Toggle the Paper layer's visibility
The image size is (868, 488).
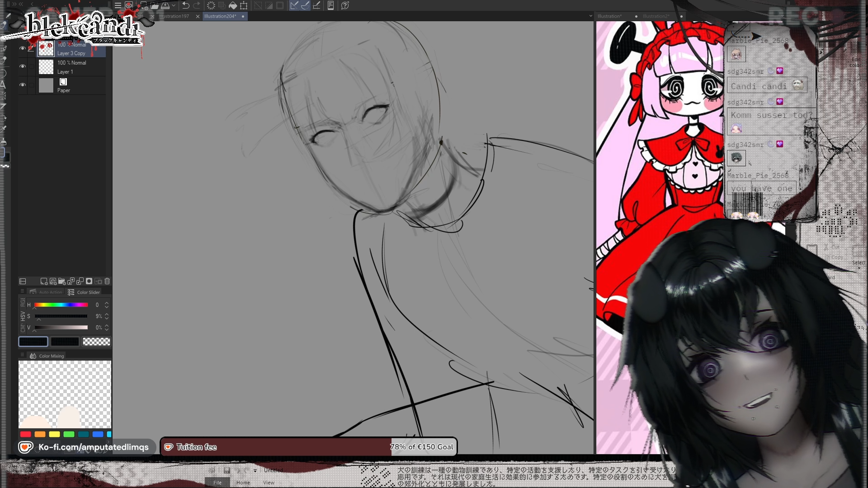22,85
